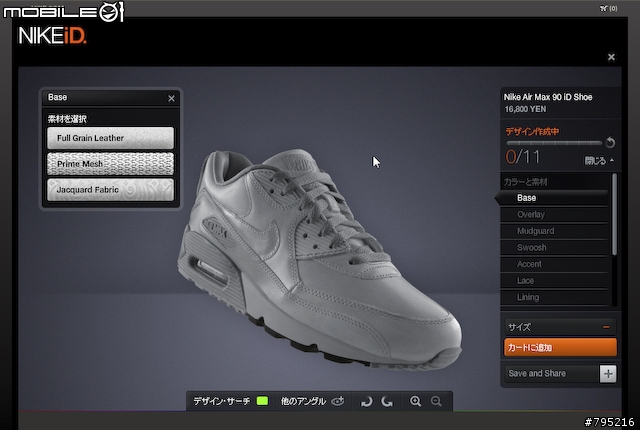This screenshot has height=430, width=640.
Task: Click the カラーと素材 section header
Action: tap(526, 182)
